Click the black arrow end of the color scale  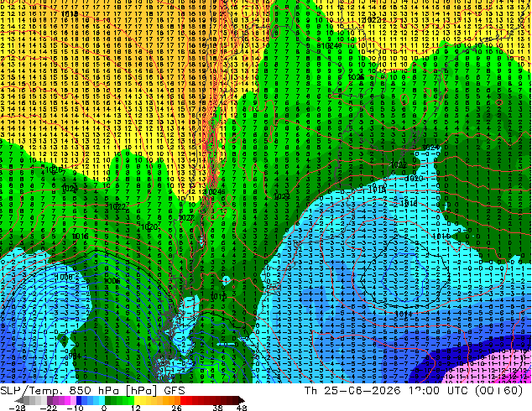click(242, 400)
